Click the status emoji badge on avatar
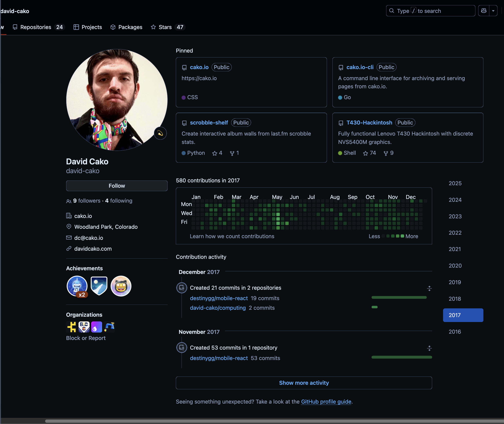Viewport: 504px width, 424px height. [160, 133]
